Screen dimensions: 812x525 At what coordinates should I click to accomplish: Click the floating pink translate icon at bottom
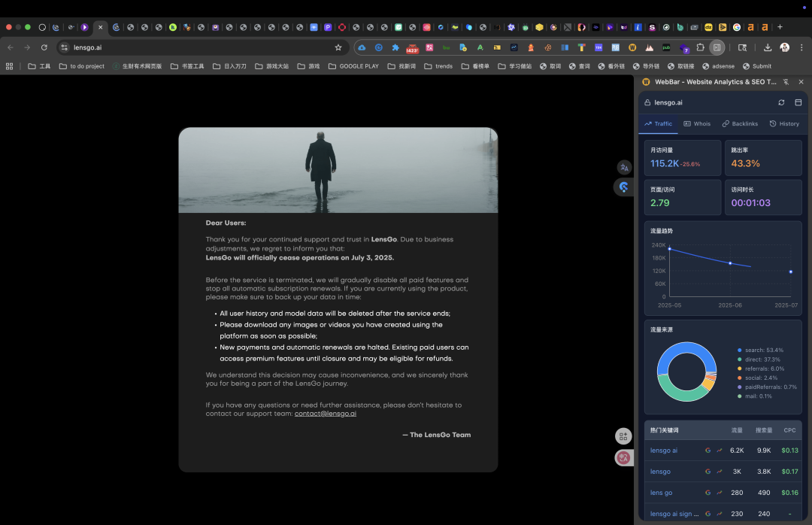point(623,457)
